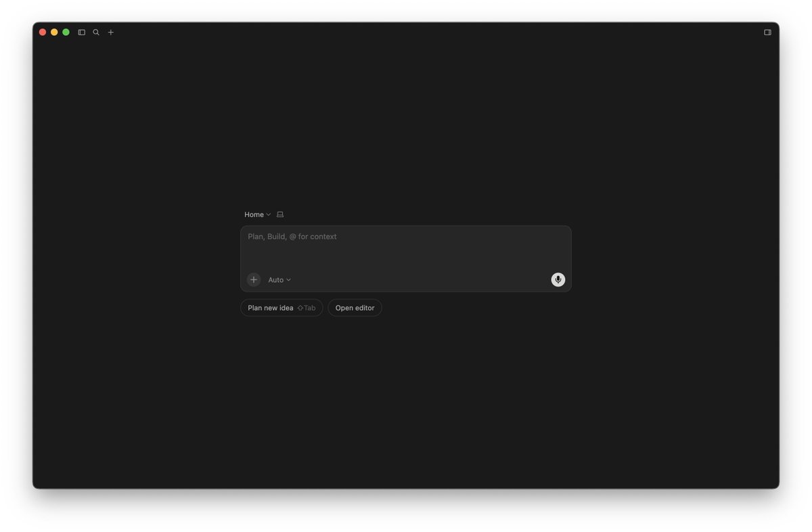Click the Plan new idea button
This screenshot has width=812, height=532.
coord(281,308)
